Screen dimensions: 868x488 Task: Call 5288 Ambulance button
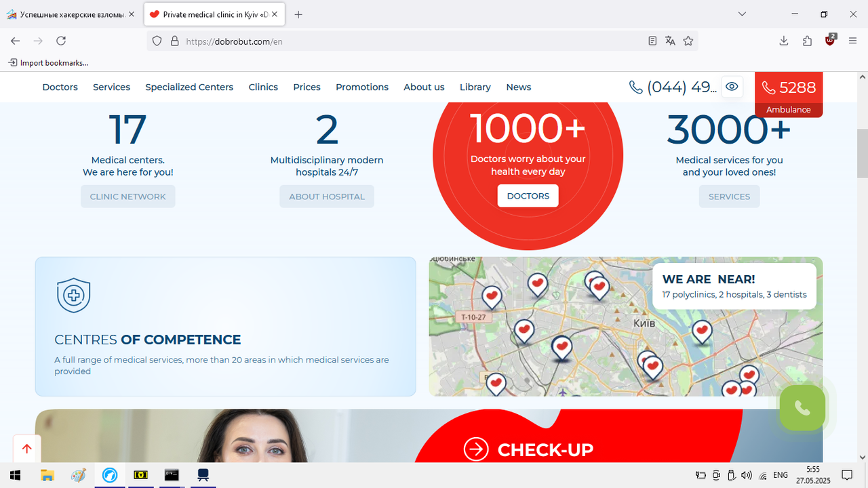[789, 95]
